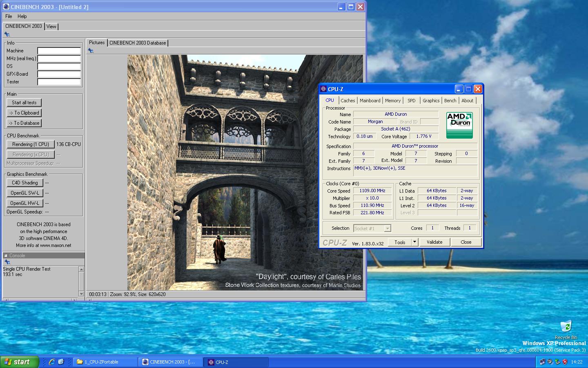Click the Machine input field
Screen dimensions: 588x368
coord(59,51)
